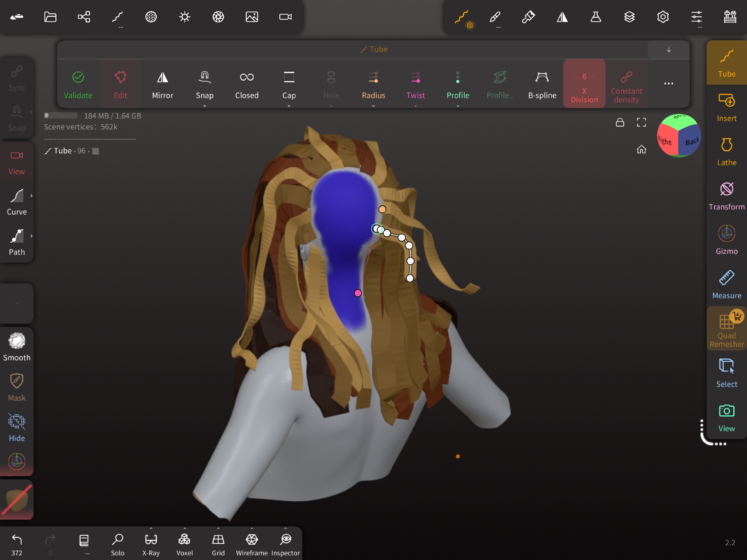
Task: Open the Layers stack icon
Action: (629, 17)
